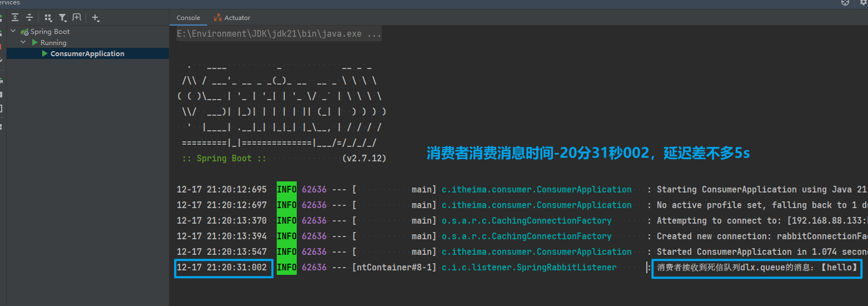Screen dimensions: 868x306
Task: Click 'Attempting to connect to' log message
Action: (x=762, y=221)
